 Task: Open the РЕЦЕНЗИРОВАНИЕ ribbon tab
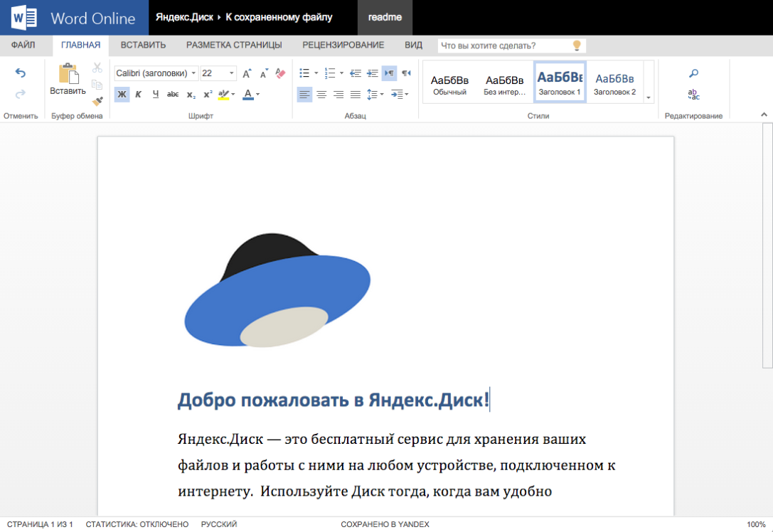(x=343, y=45)
